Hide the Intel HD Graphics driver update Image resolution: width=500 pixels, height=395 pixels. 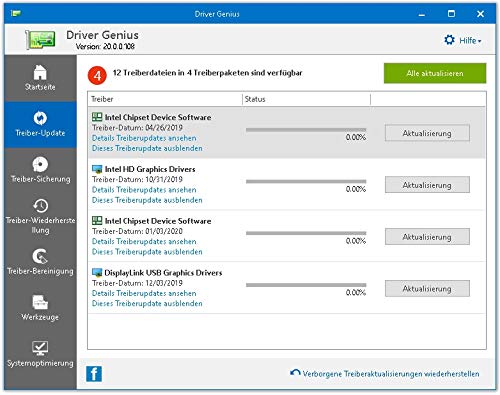click(x=147, y=200)
